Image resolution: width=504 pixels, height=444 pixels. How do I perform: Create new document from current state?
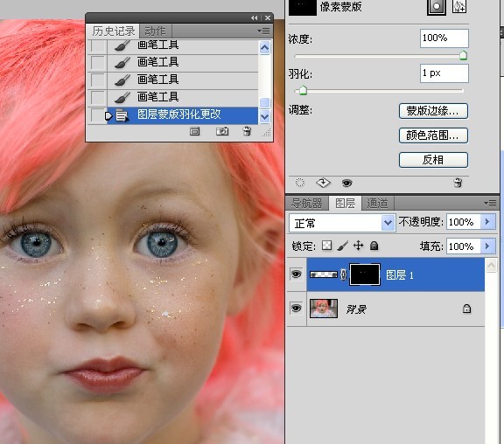pyautogui.click(x=194, y=131)
